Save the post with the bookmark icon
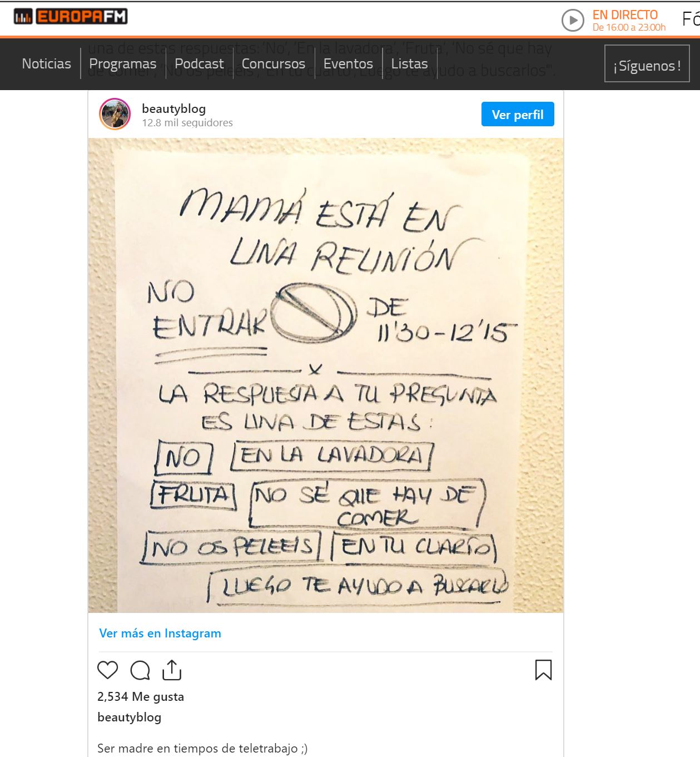The image size is (700, 757). (543, 670)
